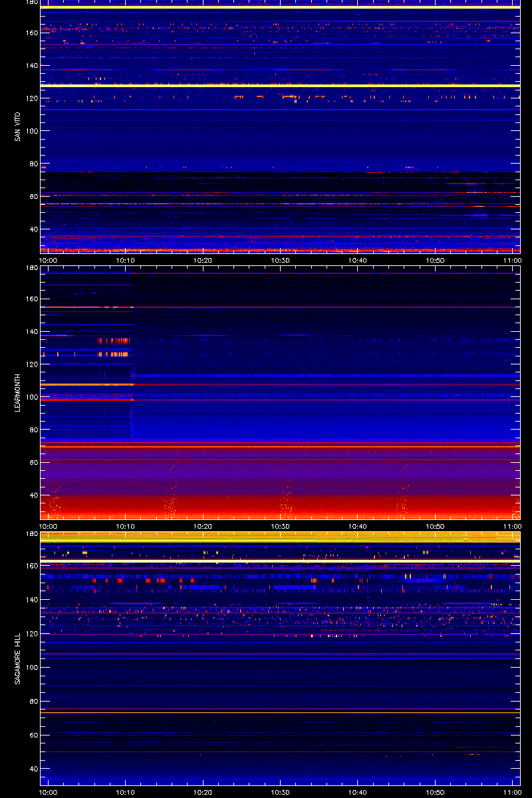The width and height of the screenshot is (532, 798).
Task: Click the 140 frequency tick on San Vito axis
Action: [x=31, y=65]
